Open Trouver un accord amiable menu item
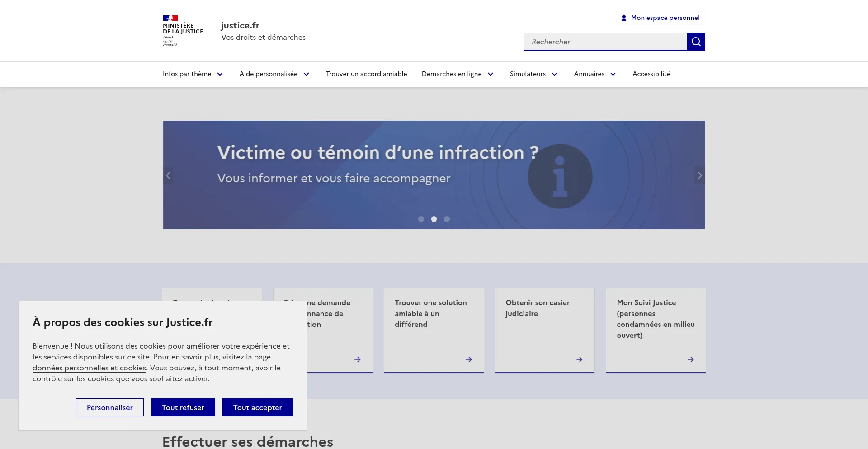Screen dimensions: 868x449 [x=366, y=74]
